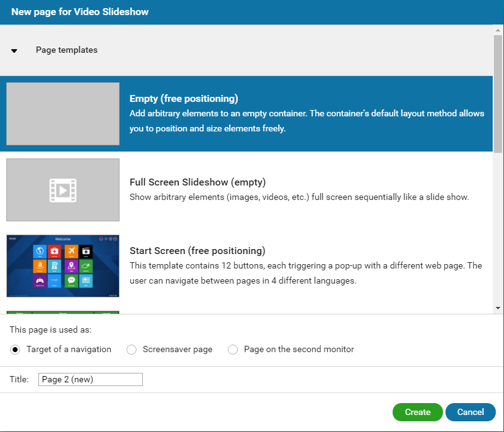Select the Start Screen template thumbnail
Screen dimensions: 504x432
pos(63,266)
